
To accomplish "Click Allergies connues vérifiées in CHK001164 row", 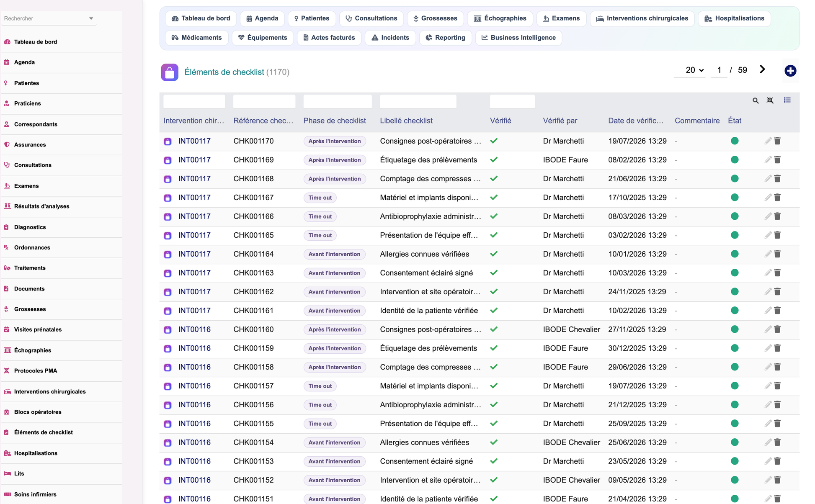I will pyautogui.click(x=425, y=254).
